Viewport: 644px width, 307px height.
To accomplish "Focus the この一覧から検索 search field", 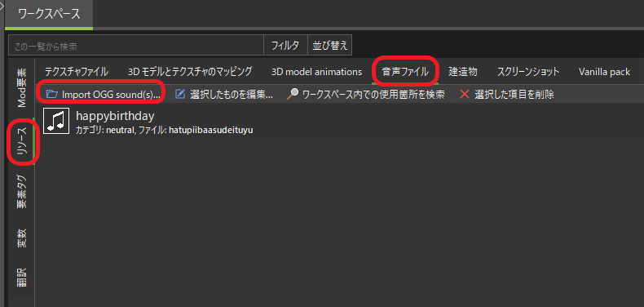I will tap(136, 45).
